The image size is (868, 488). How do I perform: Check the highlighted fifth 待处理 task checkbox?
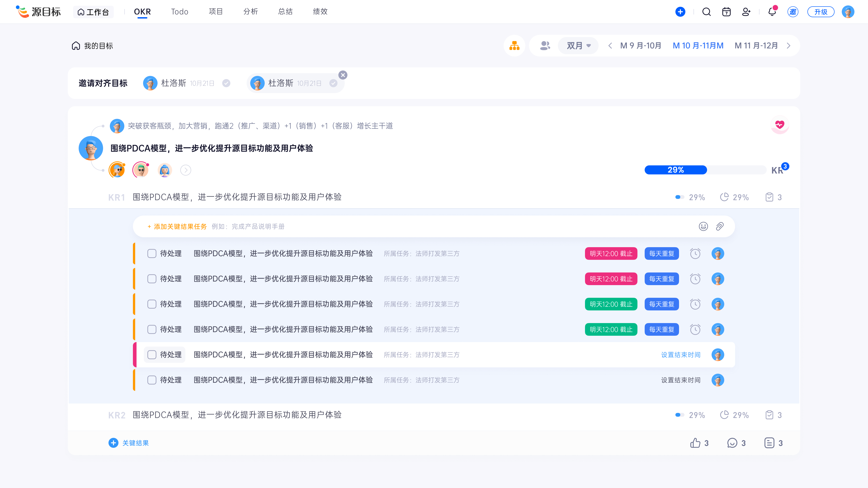point(152,354)
